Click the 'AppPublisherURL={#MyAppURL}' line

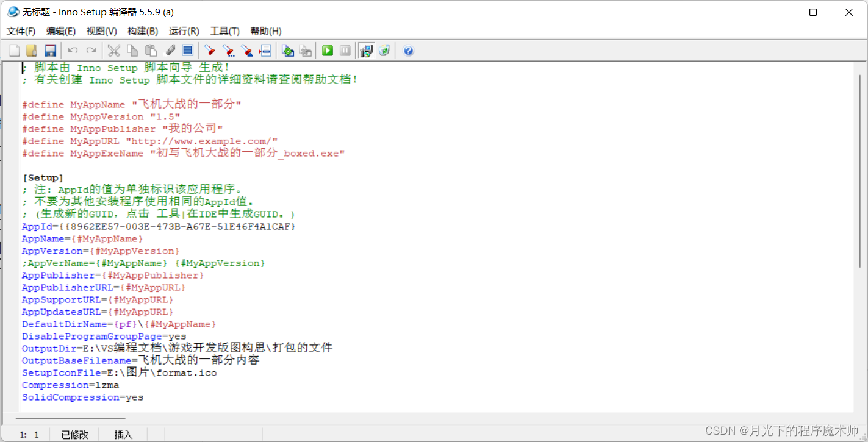coord(104,287)
